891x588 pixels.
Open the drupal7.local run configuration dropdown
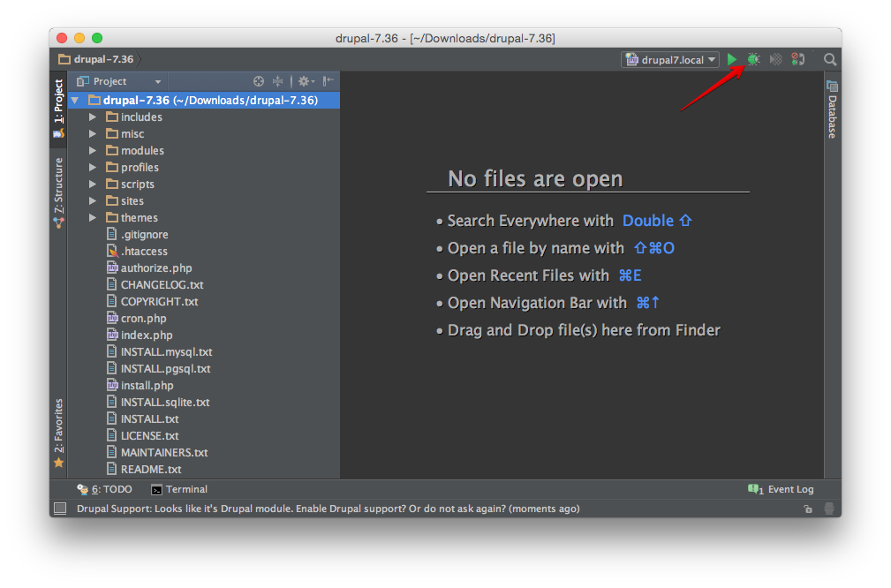point(670,60)
